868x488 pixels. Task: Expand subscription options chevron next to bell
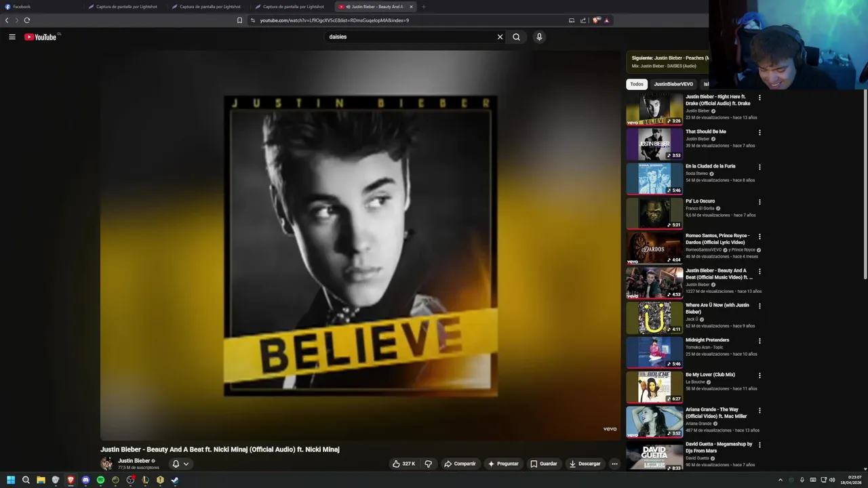tap(186, 464)
